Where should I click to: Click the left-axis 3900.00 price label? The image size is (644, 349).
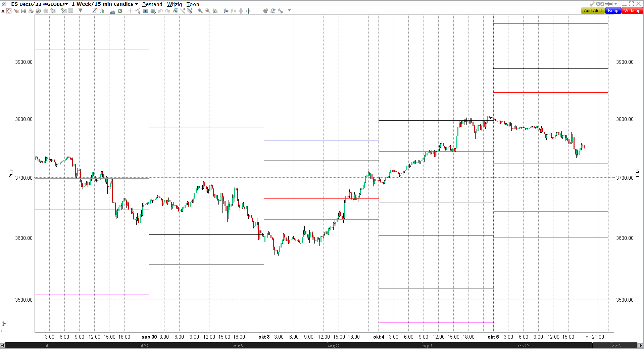click(x=24, y=62)
